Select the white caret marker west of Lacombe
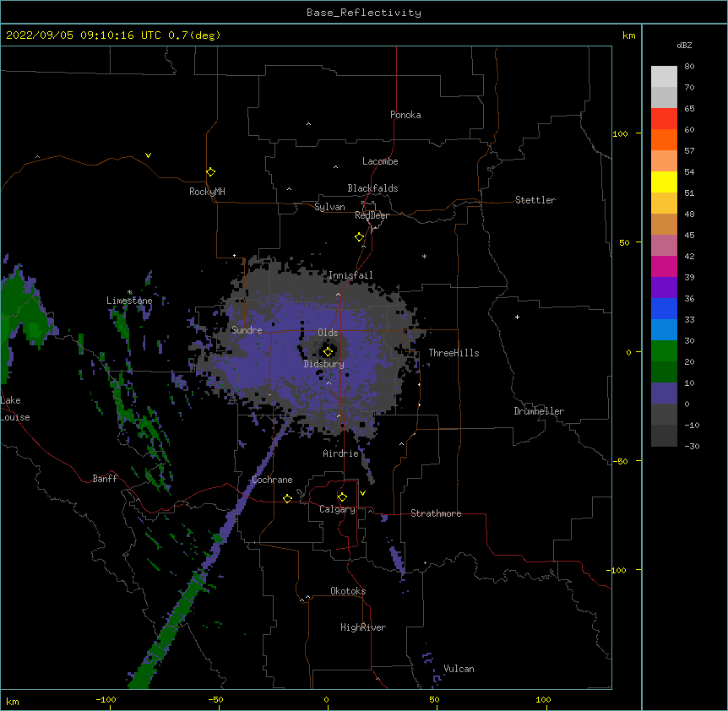The width and height of the screenshot is (728, 711). pos(335,167)
